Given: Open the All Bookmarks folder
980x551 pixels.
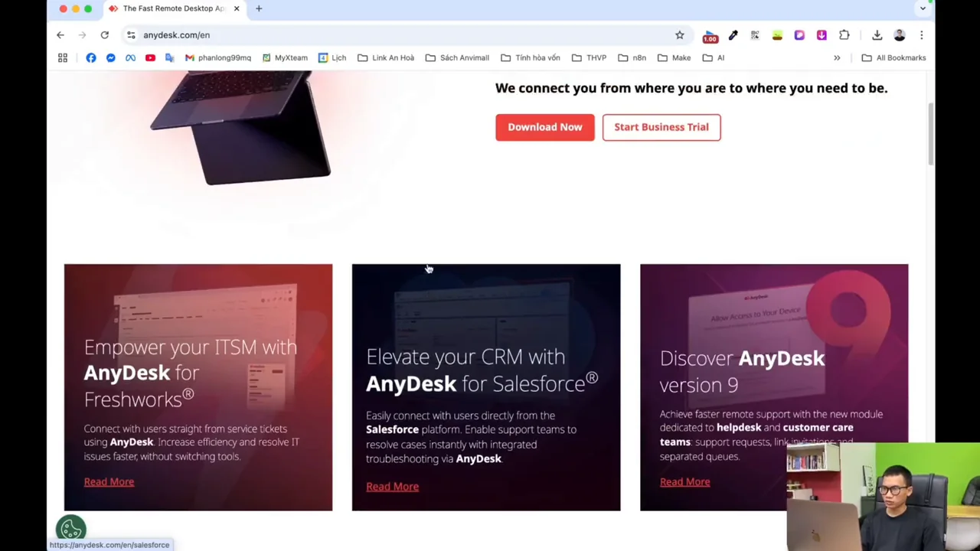Looking at the screenshot, I should click(x=893, y=57).
